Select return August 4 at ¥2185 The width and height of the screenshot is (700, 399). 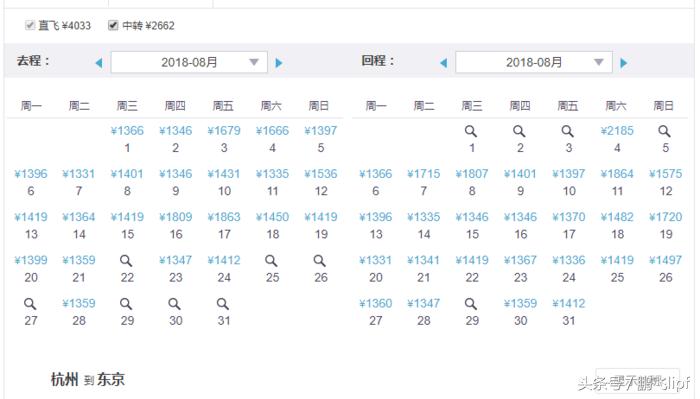617,131
